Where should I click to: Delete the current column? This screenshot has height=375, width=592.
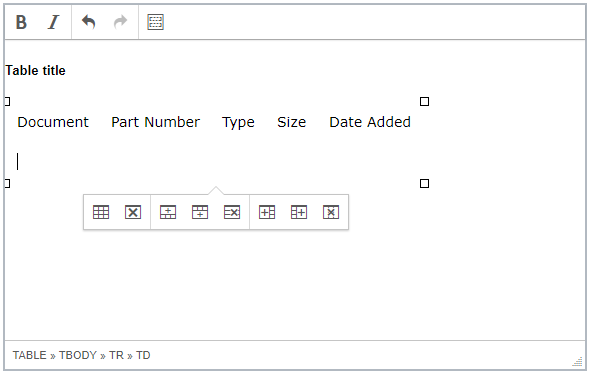click(x=331, y=212)
